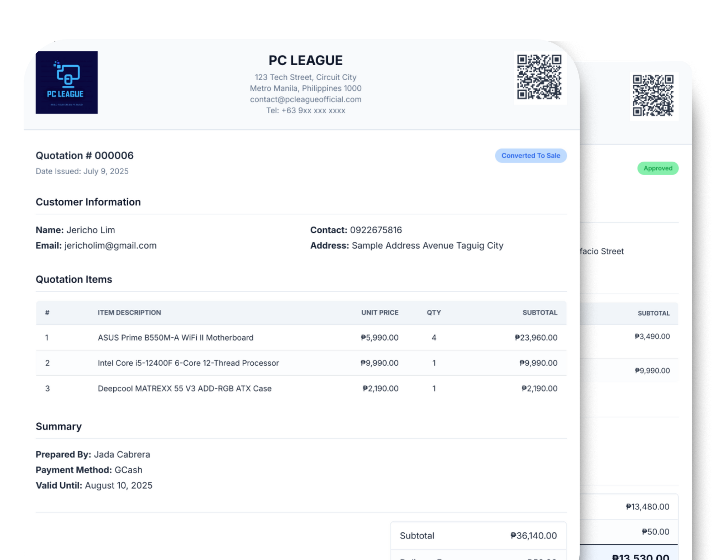Click the QR code on quotation 000006

pyautogui.click(x=539, y=77)
